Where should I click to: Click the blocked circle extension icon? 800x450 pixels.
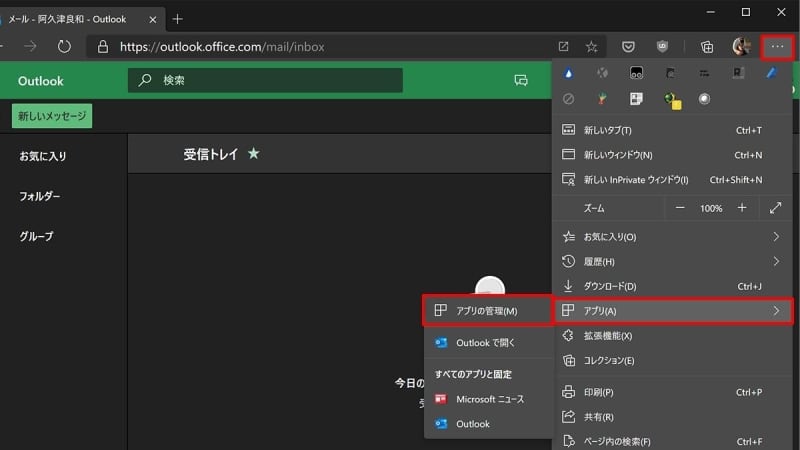click(568, 98)
